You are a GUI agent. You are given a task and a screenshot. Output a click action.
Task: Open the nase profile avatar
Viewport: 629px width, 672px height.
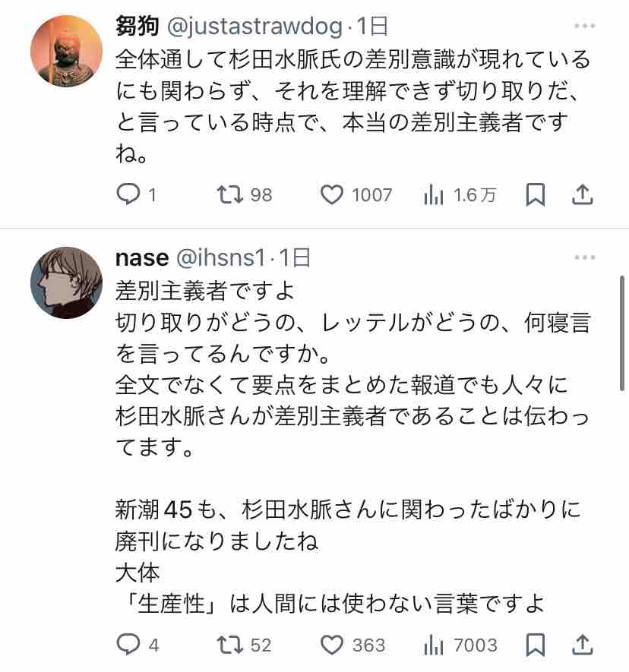[66, 283]
